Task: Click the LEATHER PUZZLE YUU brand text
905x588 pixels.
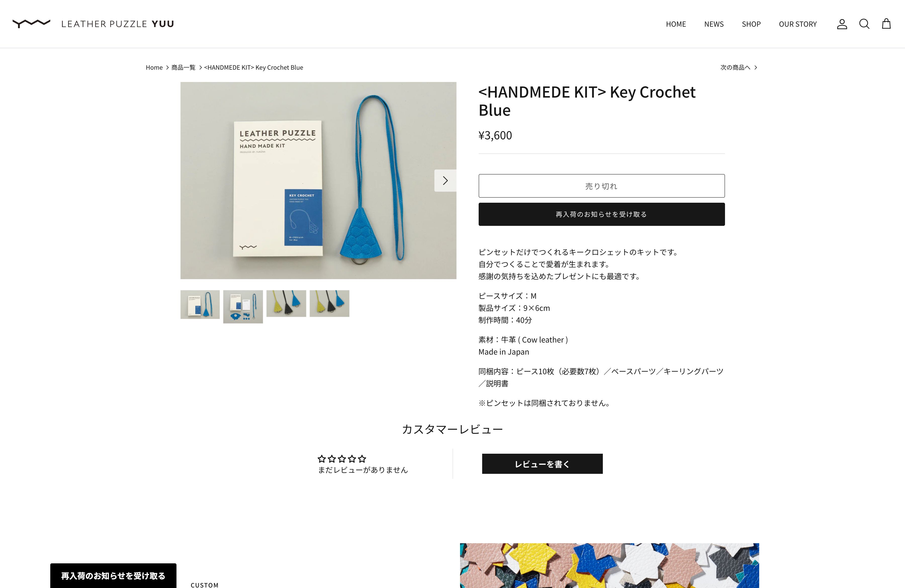Action: point(117,24)
